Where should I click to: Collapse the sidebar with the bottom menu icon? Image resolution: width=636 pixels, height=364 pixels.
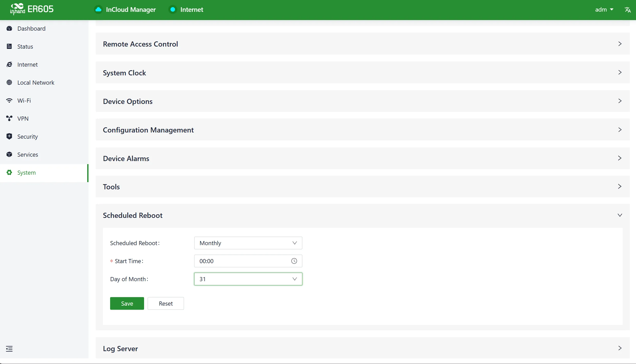pos(9,349)
